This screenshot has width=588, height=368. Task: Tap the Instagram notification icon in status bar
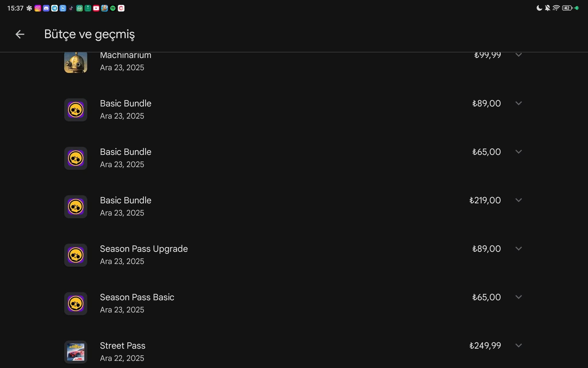tap(38, 8)
